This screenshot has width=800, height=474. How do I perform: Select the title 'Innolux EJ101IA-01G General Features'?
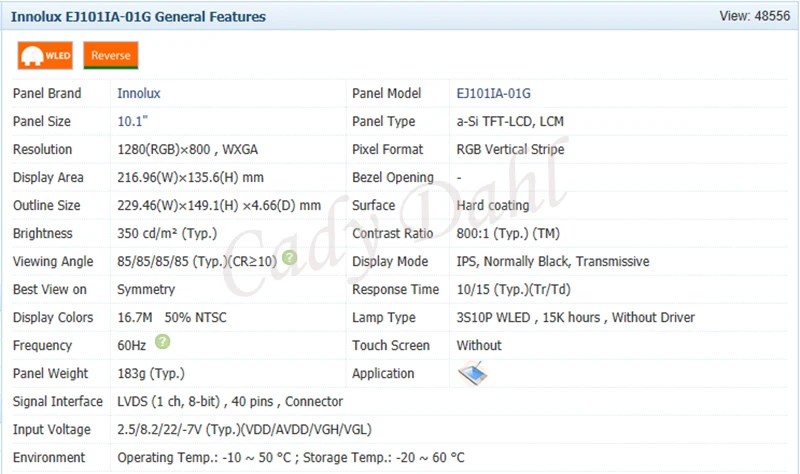click(x=138, y=17)
